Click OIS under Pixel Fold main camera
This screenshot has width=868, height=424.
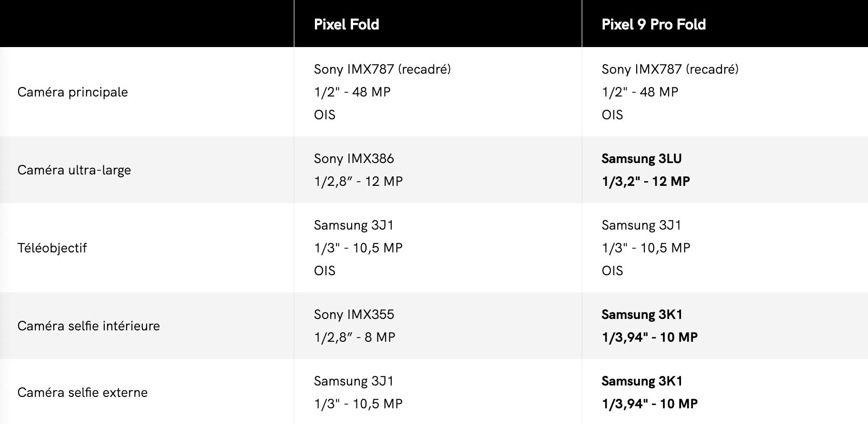tap(325, 115)
